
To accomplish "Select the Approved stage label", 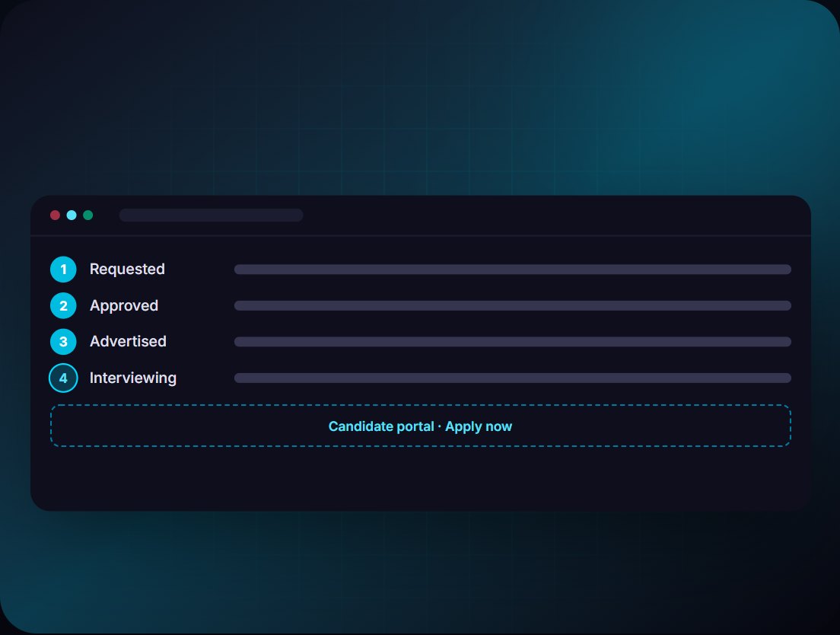I will 124,305.
